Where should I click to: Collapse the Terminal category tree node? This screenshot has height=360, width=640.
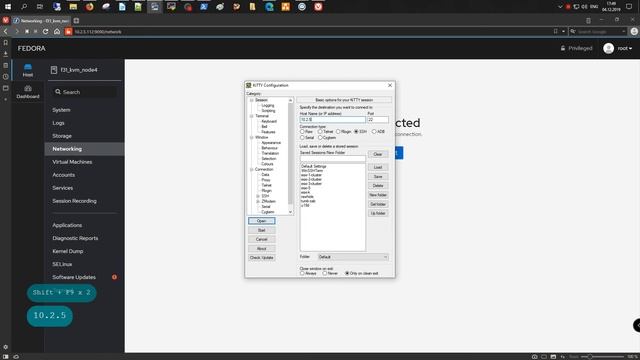click(252, 116)
